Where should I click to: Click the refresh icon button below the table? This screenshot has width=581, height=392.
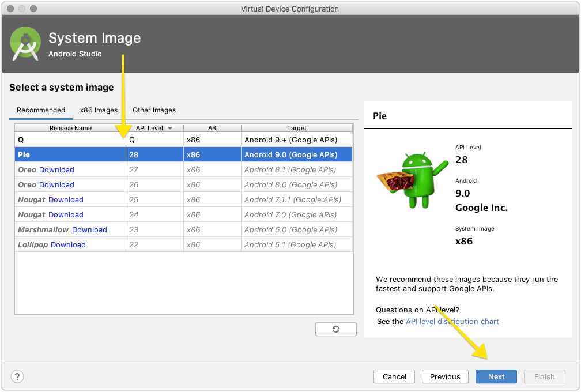pos(335,329)
